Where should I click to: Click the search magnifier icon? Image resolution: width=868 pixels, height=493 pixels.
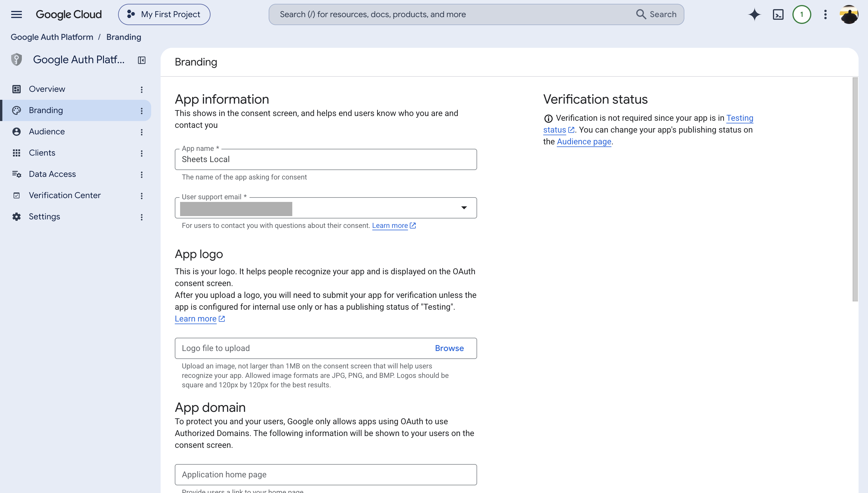pyautogui.click(x=641, y=14)
